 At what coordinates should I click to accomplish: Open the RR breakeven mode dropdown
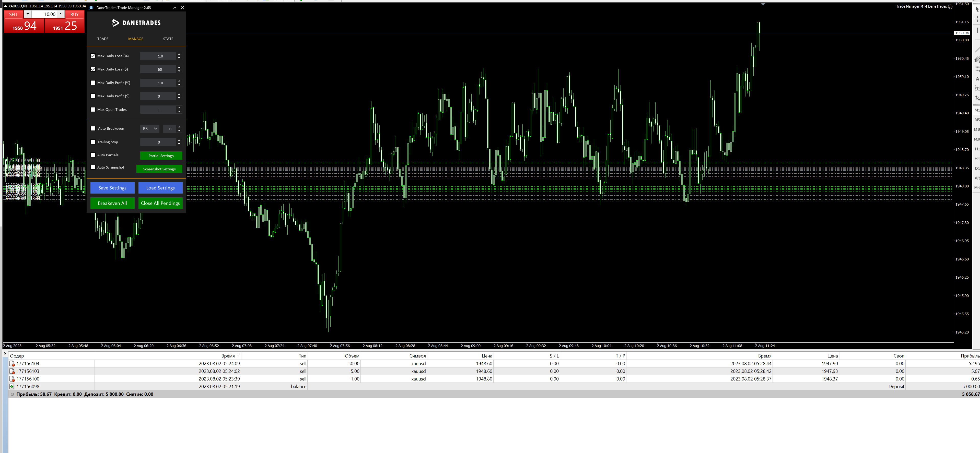[150, 128]
